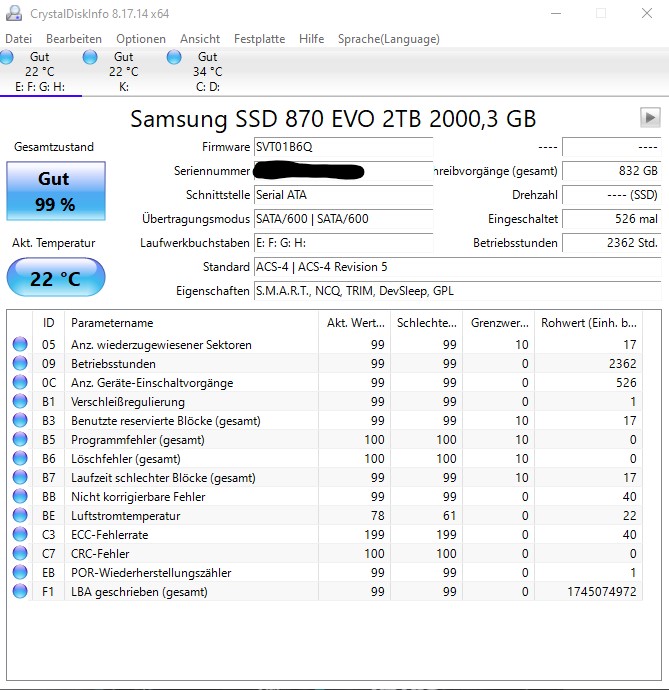Select row Verschleißregulierung
669x690 pixels.
(325, 401)
